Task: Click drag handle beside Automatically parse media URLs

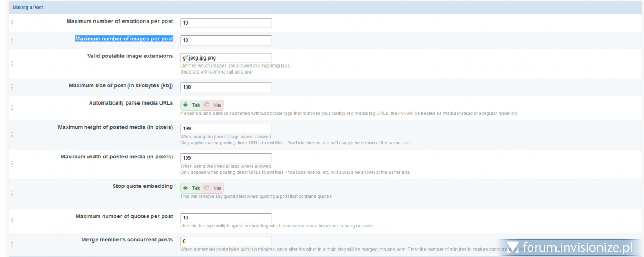Action: (x=12, y=108)
